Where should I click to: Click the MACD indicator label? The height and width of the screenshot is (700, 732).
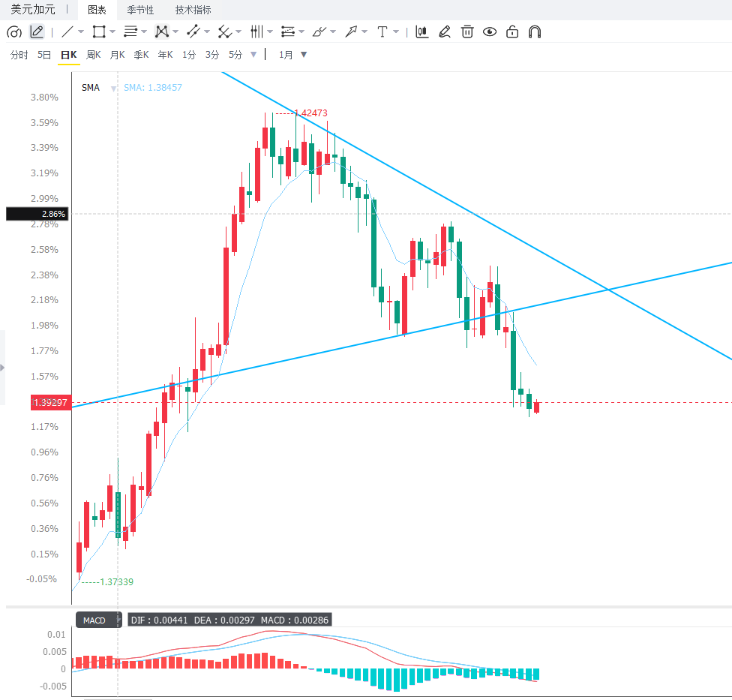click(94, 620)
